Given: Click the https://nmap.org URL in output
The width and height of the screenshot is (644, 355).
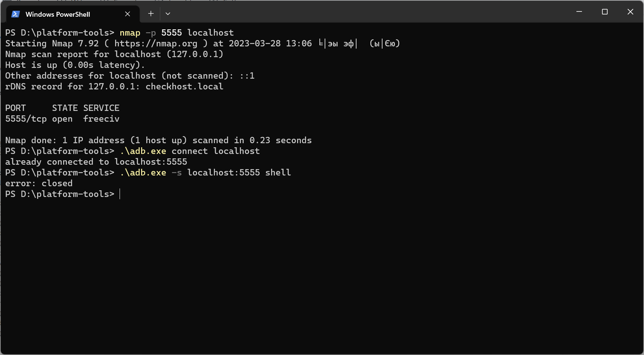Looking at the screenshot, I should point(156,43).
